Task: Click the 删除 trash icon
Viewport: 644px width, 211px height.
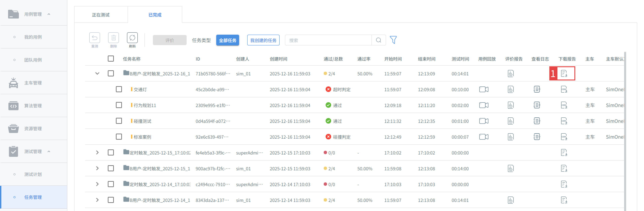Action: tap(114, 38)
